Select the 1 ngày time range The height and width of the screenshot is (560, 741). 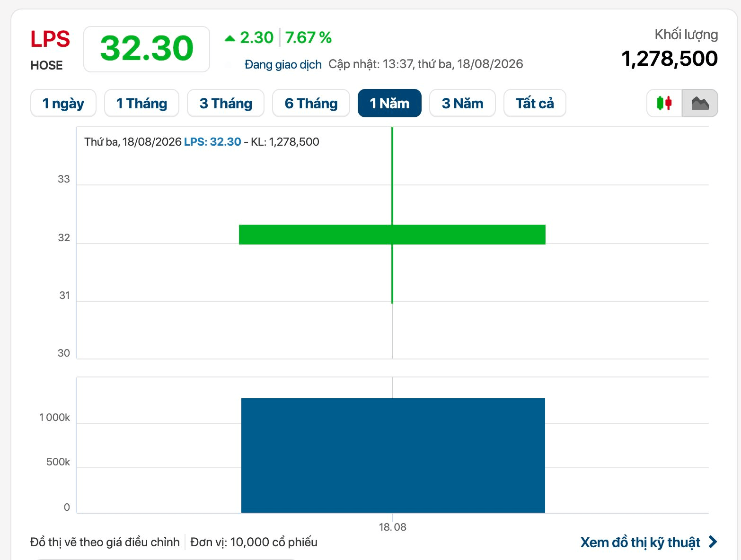coord(63,103)
